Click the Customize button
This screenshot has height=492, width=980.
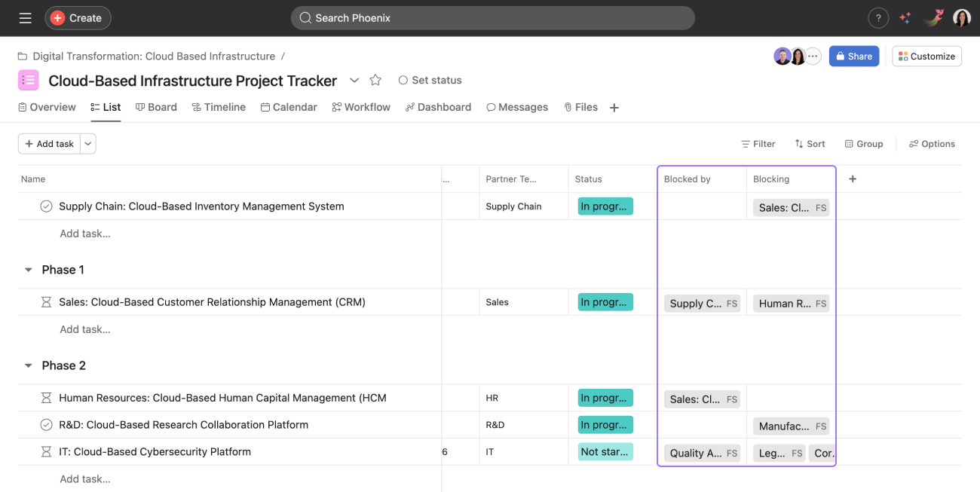[926, 57]
